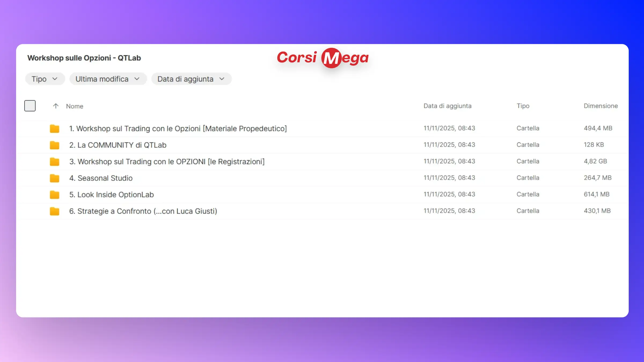
Task: Tick the select-all checkbox in header
Action: click(x=30, y=106)
